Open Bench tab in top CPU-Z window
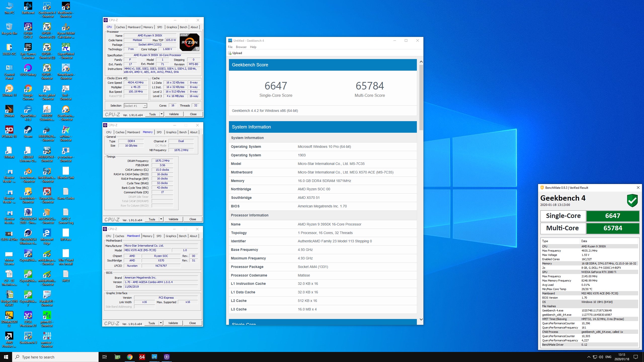644x362 pixels. click(x=184, y=27)
